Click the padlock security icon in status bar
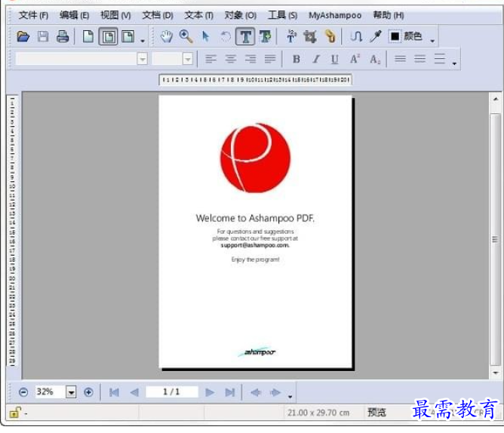 click(x=15, y=413)
